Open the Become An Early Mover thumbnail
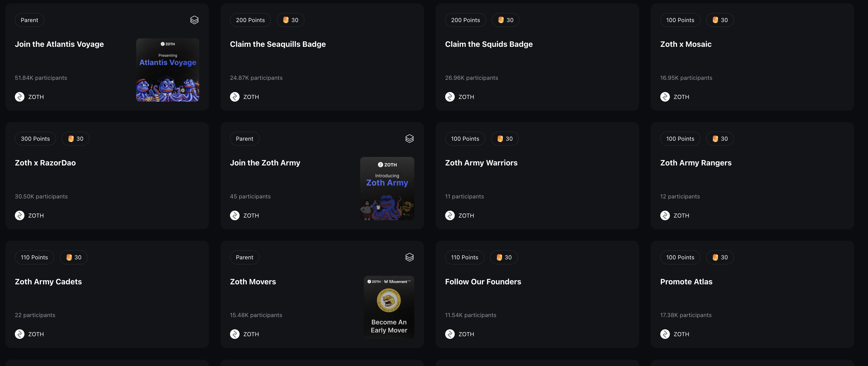868x366 pixels. (x=389, y=307)
